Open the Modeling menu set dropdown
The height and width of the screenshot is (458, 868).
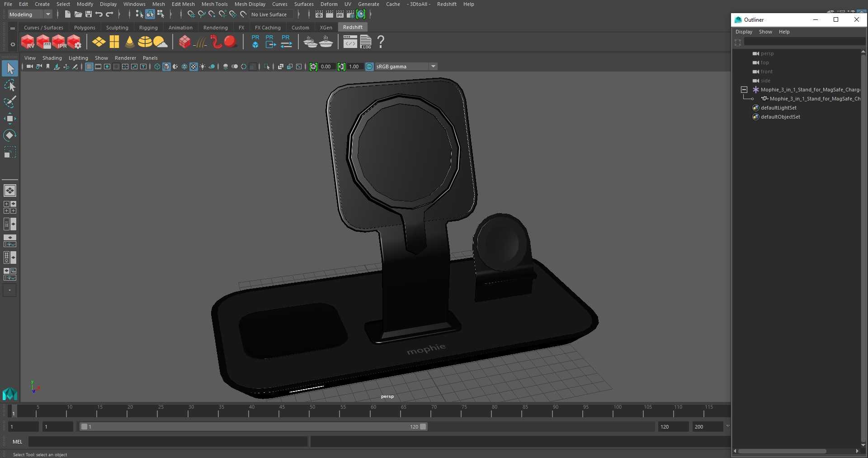point(30,14)
